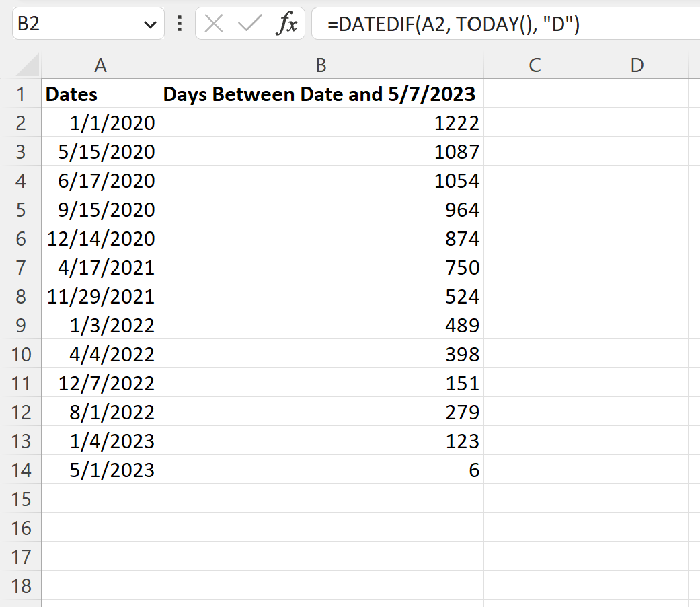Select the cell with date 4/17/2021

[x=100, y=267]
